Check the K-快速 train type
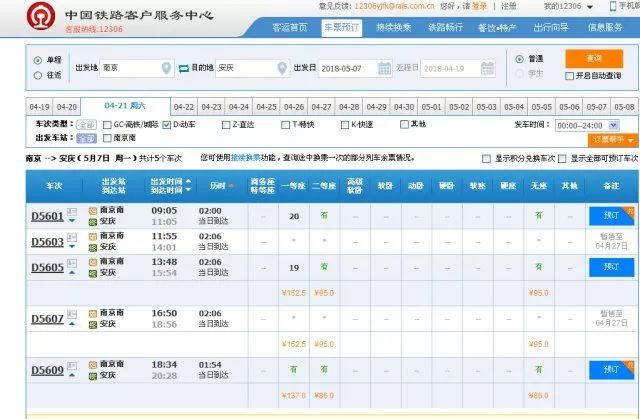 point(345,125)
